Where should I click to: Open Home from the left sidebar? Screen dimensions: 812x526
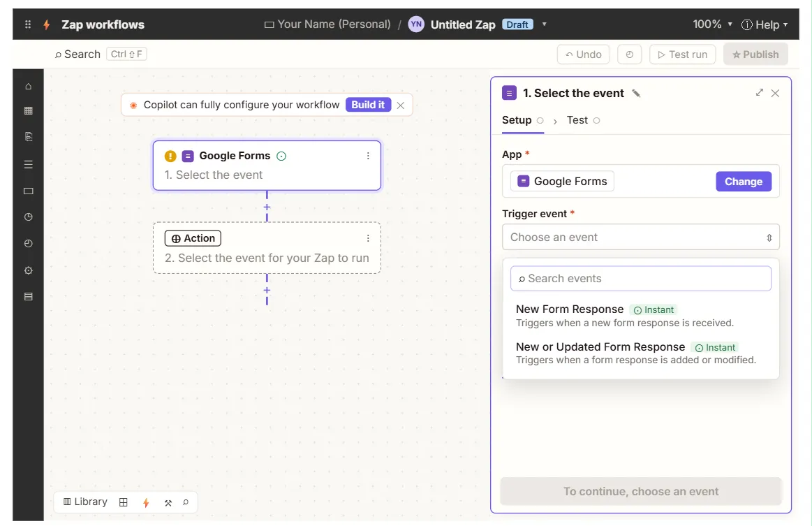29,86
